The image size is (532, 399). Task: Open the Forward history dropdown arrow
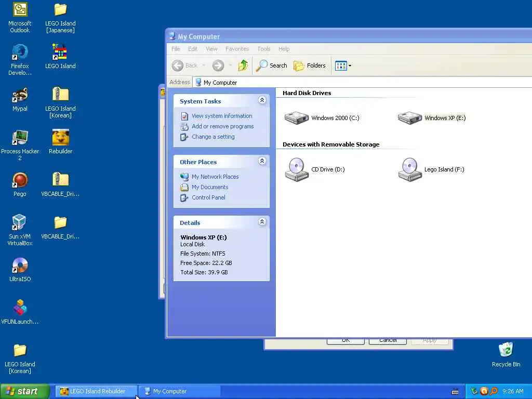[x=230, y=65]
